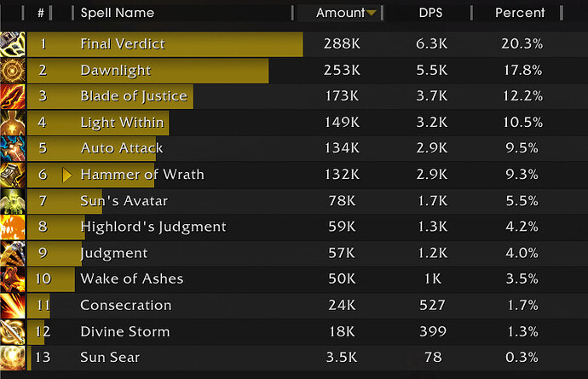
Task: Select the Auto Attack icon
Action: (x=13, y=149)
